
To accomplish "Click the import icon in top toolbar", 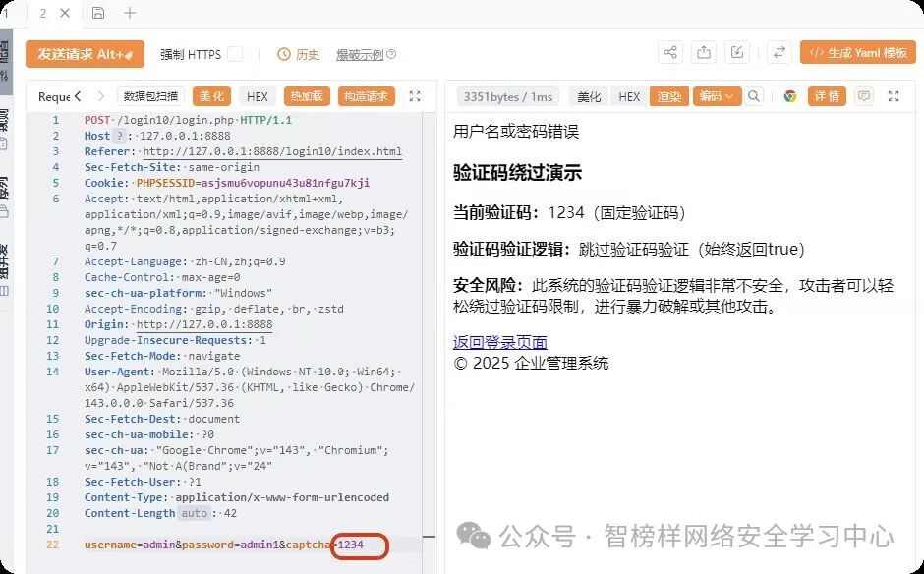I will (736, 52).
